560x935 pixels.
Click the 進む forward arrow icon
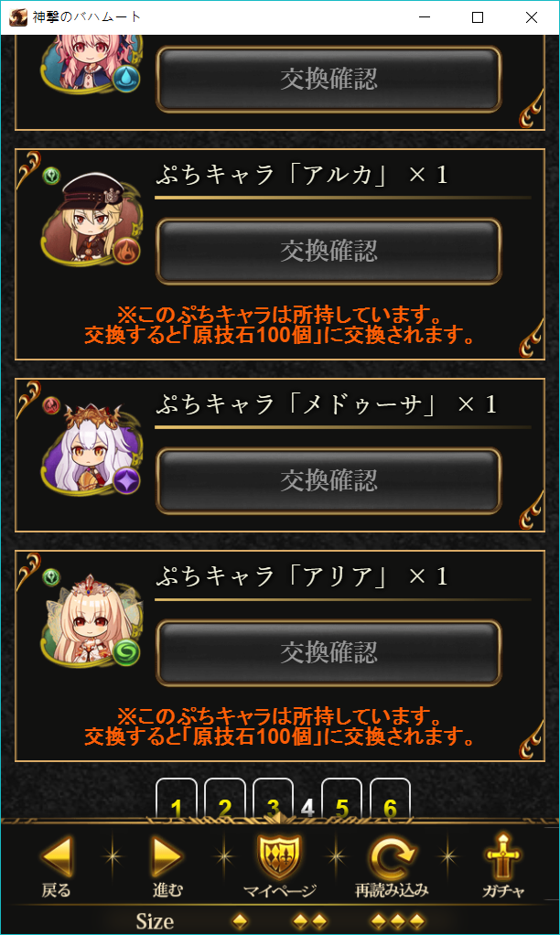tap(166, 856)
